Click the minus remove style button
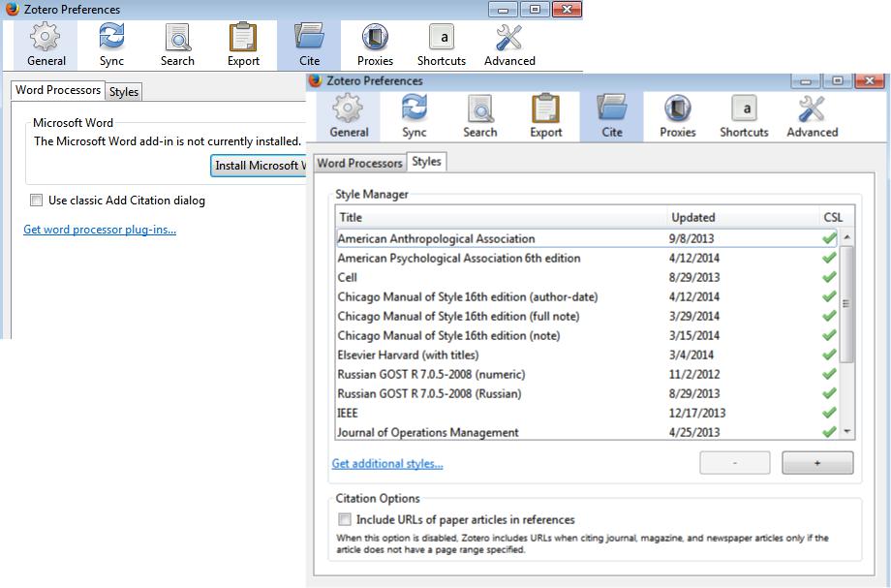Viewport: 891px width, 588px height. click(x=735, y=463)
